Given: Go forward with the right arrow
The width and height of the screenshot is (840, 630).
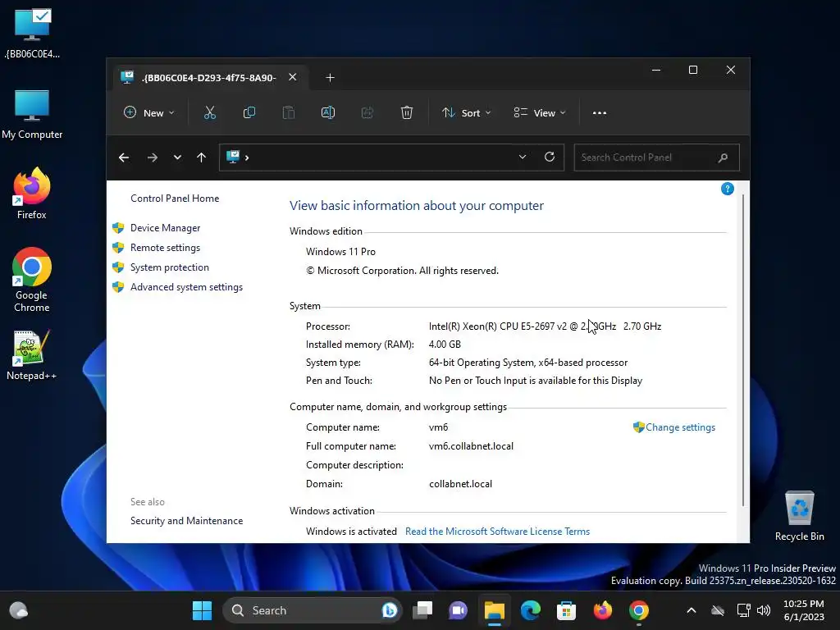Looking at the screenshot, I should coord(152,157).
